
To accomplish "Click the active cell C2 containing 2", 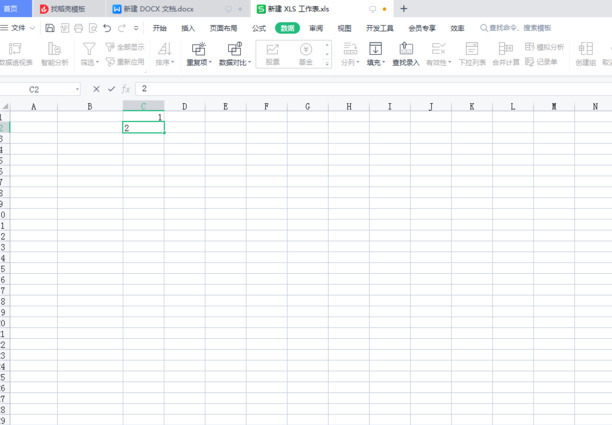I will [x=143, y=128].
